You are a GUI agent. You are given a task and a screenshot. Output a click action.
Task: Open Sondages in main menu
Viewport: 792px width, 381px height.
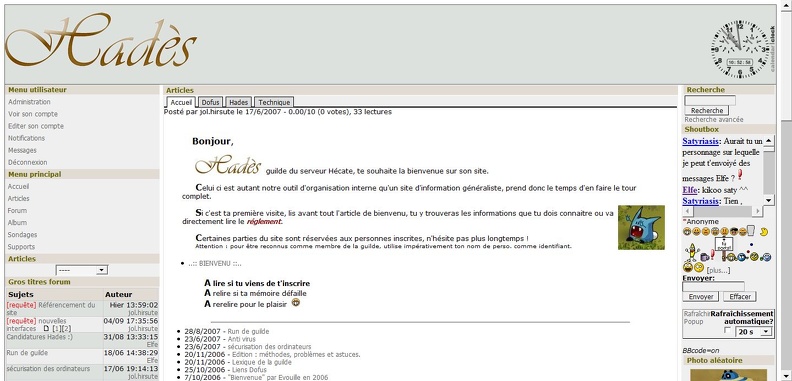pyautogui.click(x=22, y=235)
